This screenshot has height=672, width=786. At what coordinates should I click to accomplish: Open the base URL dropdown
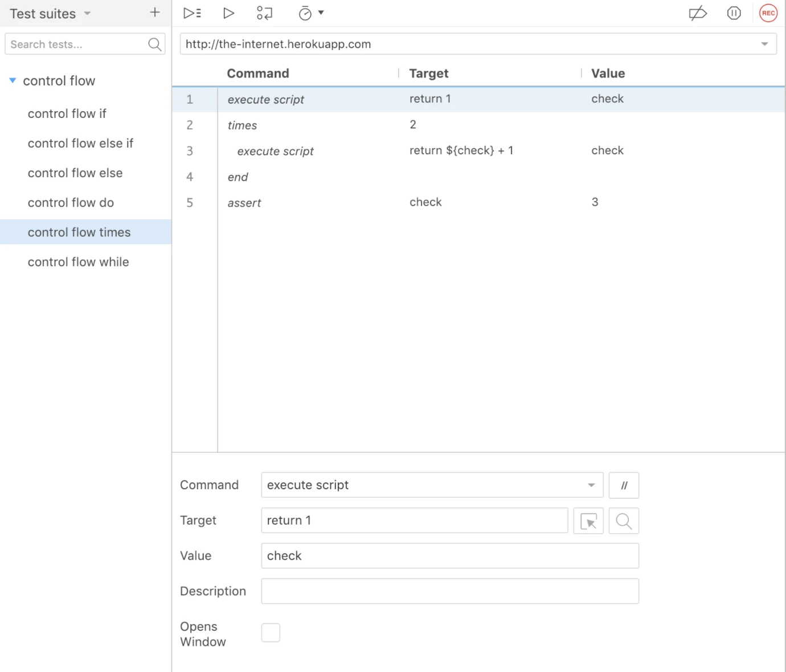click(765, 44)
